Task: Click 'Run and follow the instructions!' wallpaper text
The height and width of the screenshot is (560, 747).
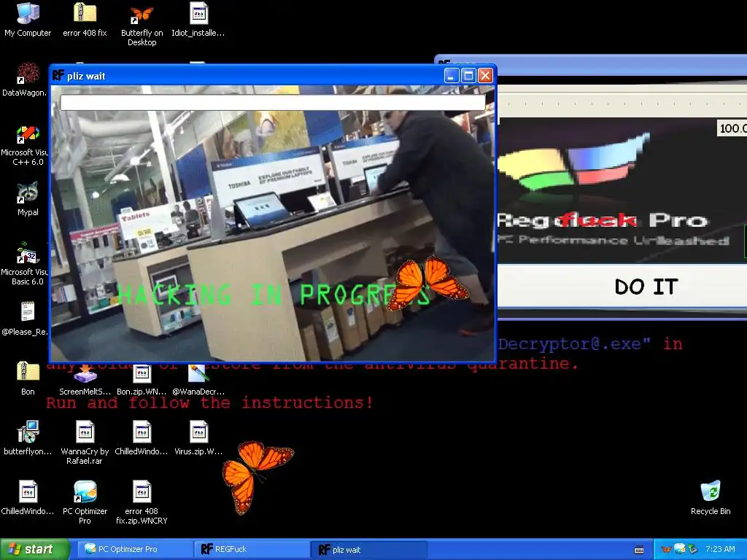Action: (x=209, y=402)
